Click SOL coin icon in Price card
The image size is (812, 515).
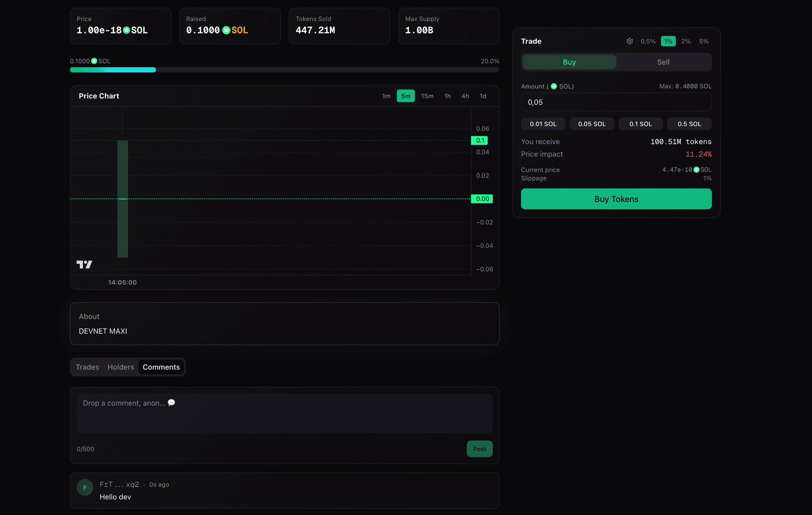pos(126,30)
